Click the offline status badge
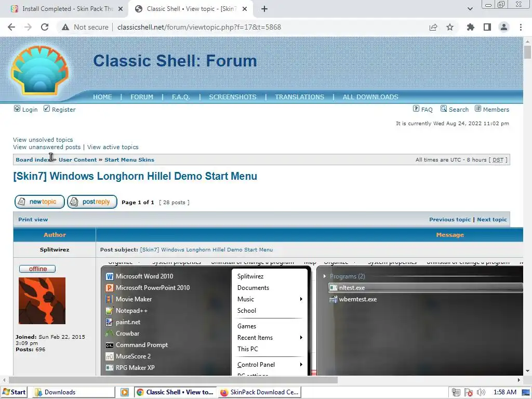Image resolution: width=532 pixels, height=399 pixels. pyautogui.click(x=37, y=269)
